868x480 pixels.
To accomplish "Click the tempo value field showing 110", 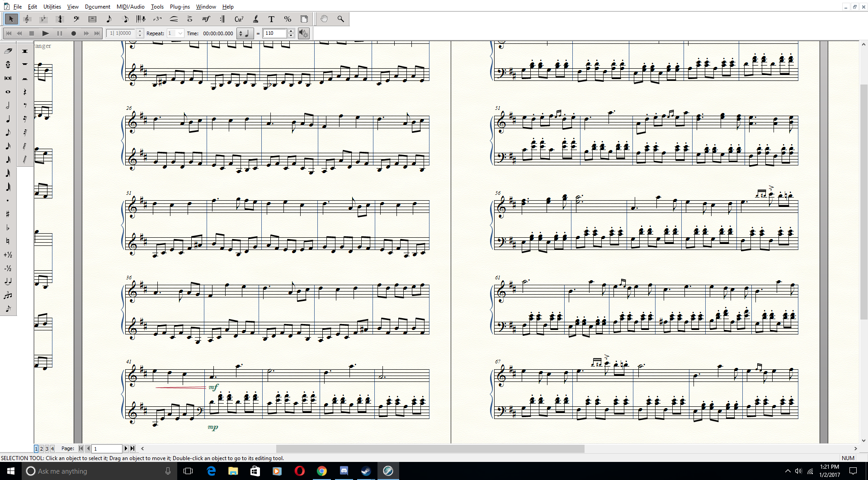I will pyautogui.click(x=275, y=33).
